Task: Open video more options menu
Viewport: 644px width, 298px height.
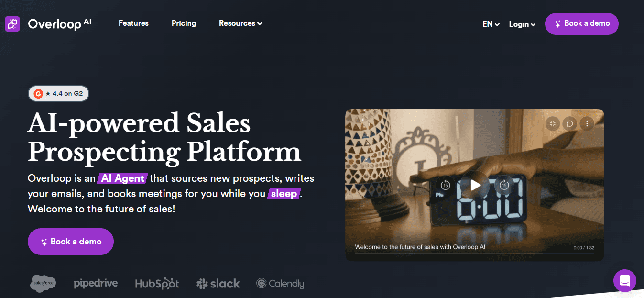Action: (x=587, y=123)
